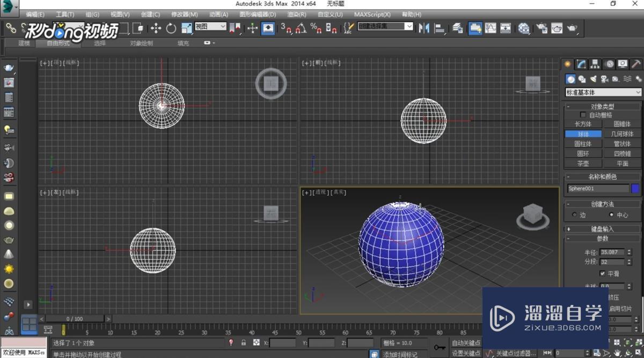Activate the Select and Rotate tool
The image size is (644, 358).
[171, 29]
